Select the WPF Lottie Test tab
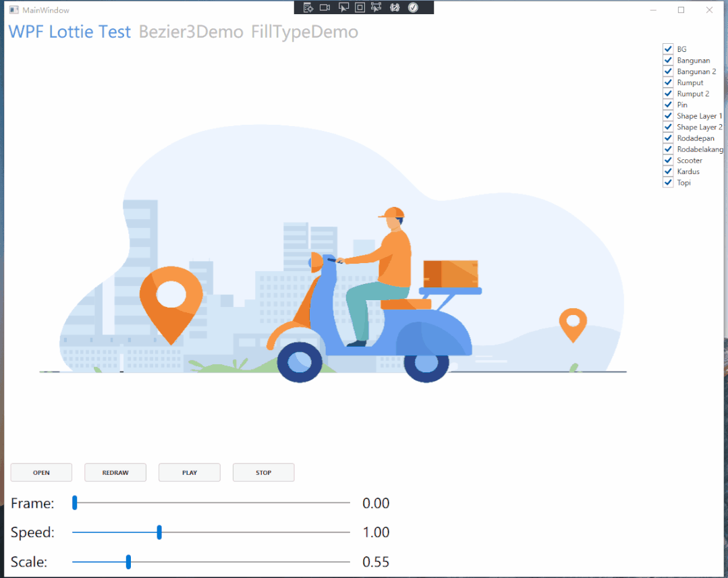 [x=69, y=32]
